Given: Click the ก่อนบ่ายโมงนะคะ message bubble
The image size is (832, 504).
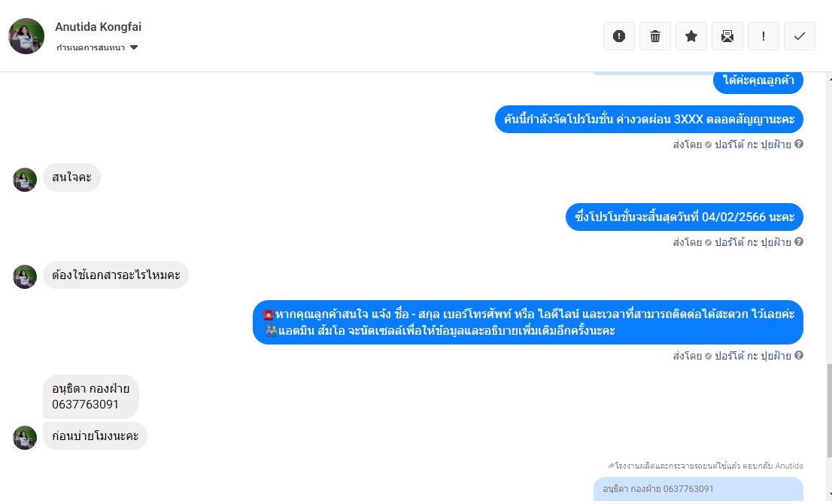Looking at the screenshot, I should click(95, 436).
